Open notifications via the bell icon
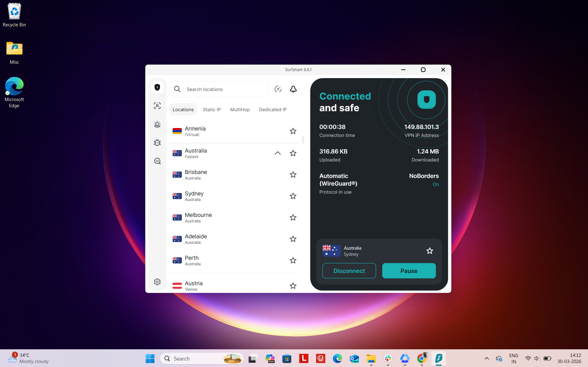This screenshot has width=588, height=367. (x=293, y=89)
